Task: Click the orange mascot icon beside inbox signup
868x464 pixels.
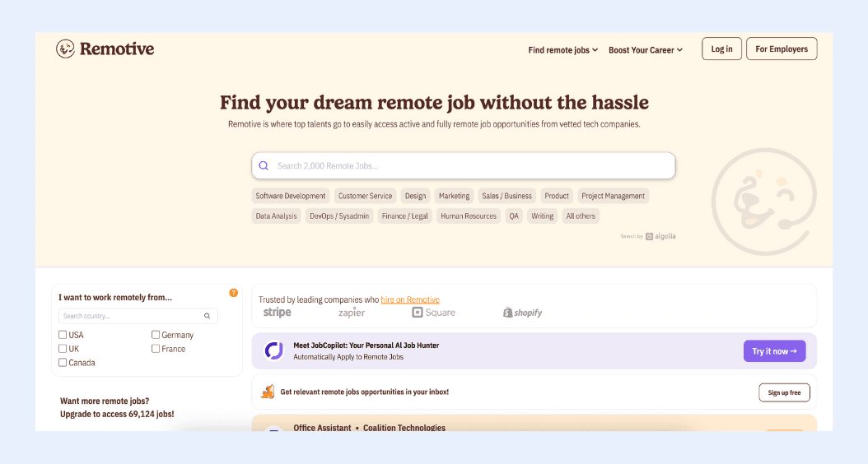Action: [x=268, y=392]
